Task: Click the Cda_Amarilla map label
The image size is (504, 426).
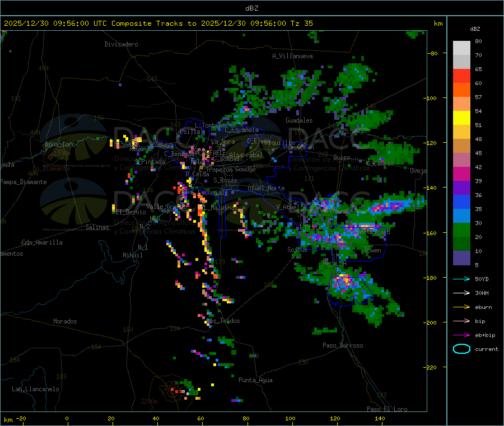Action: click(x=42, y=242)
